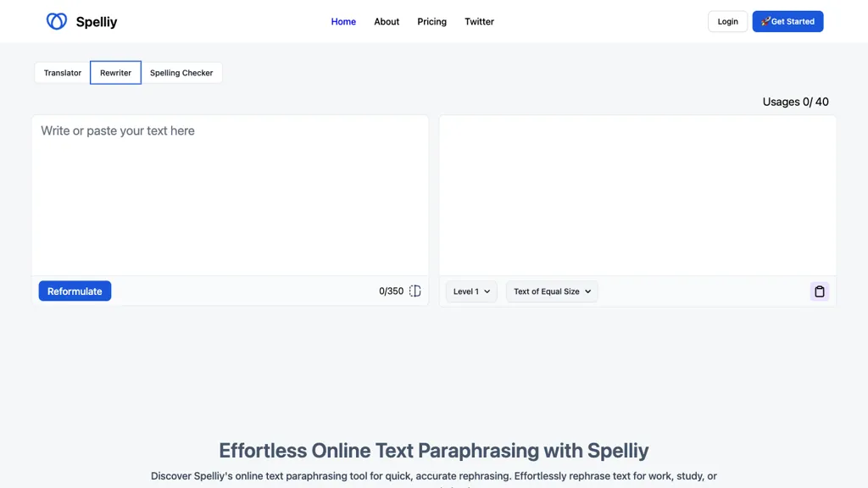This screenshot has height=488, width=868.
Task: Click the rewritten output text area
Action: pos(637,196)
